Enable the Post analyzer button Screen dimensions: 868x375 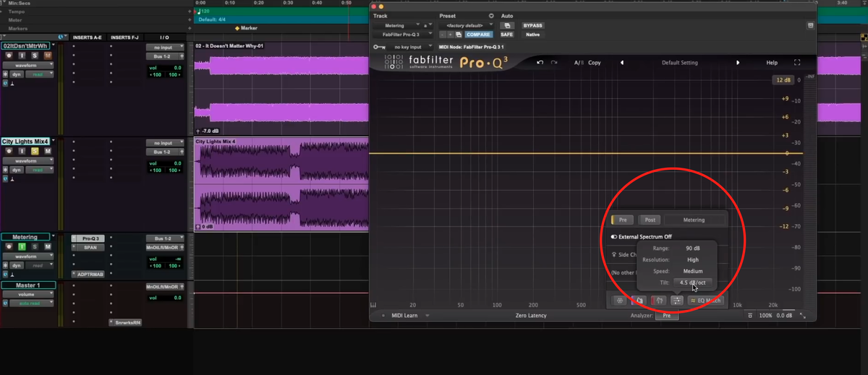[x=650, y=220]
